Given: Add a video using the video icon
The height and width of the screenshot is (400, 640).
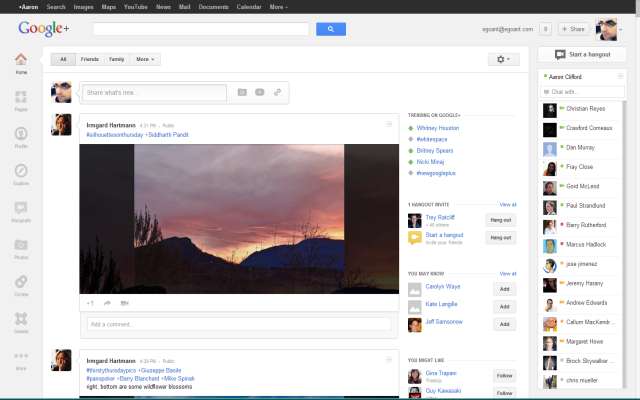Looking at the screenshot, I should pos(260,92).
